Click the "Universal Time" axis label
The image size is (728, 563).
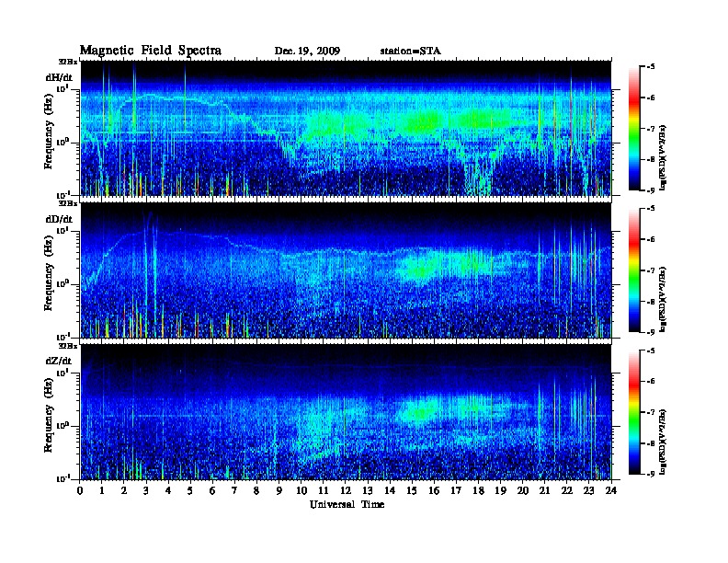point(347,504)
